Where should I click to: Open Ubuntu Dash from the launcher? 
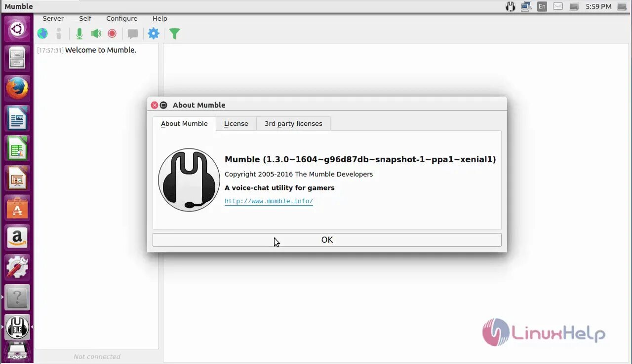click(x=17, y=29)
